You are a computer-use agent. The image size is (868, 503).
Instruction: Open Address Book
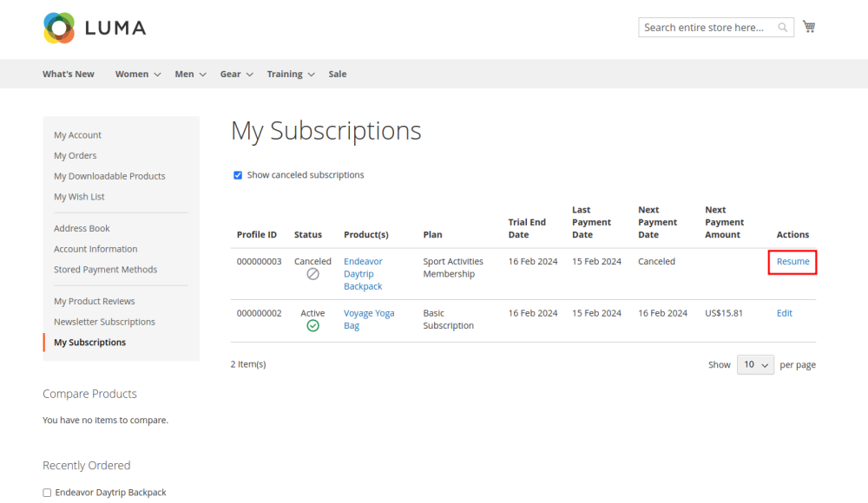[x=82, y=228]
